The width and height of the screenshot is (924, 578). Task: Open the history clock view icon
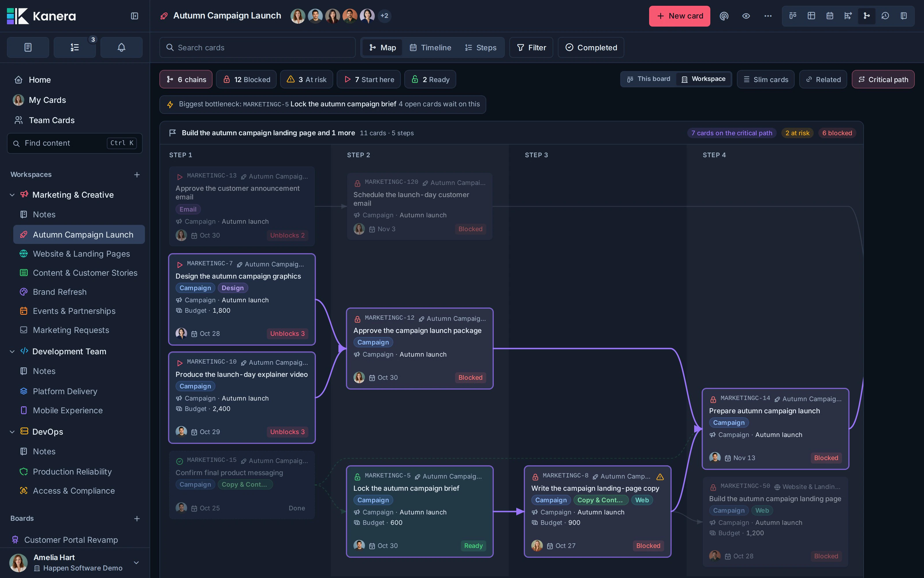(885, 16)
